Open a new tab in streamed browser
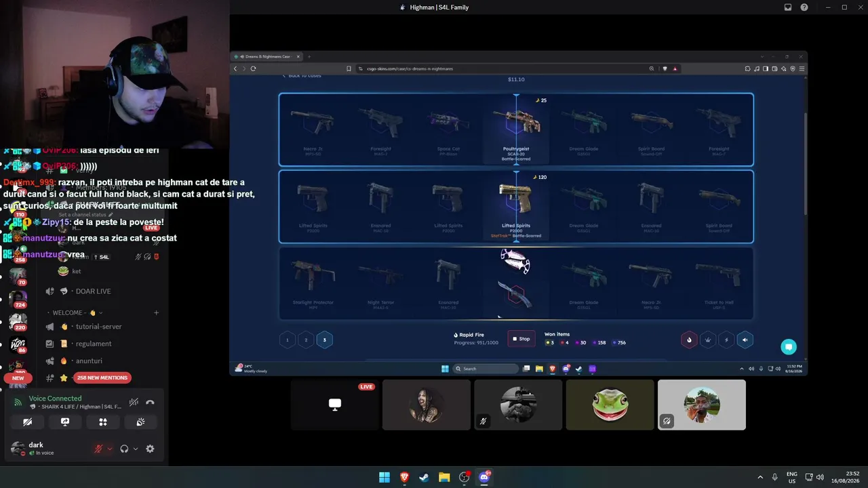This screenshot has width=868, height=488. [x=309, y=56]
